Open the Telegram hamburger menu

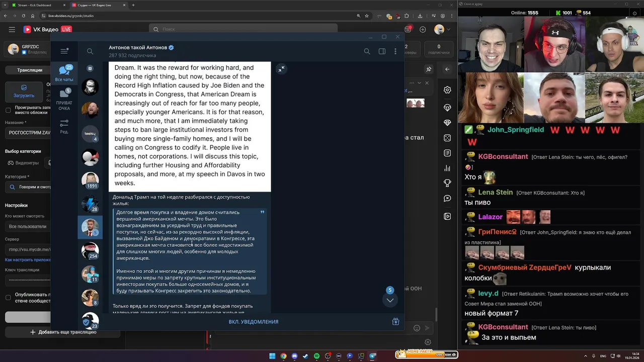tap(64, 51)
